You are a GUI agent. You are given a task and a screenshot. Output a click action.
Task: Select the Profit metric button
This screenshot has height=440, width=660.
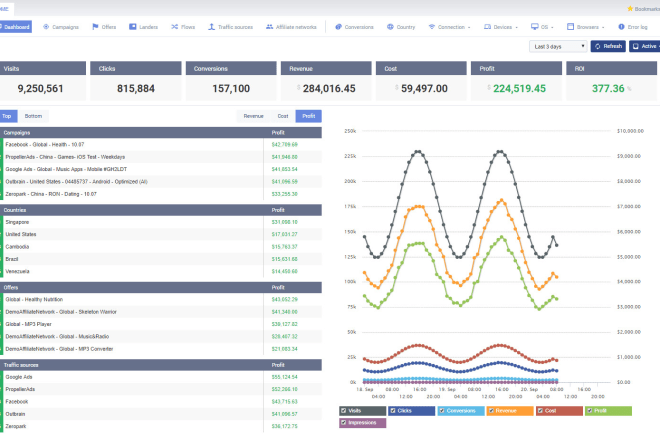pos(309,116)
